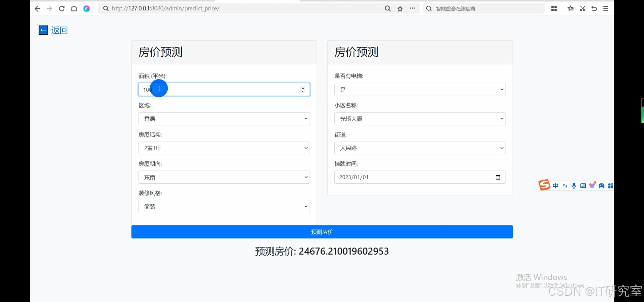Click the scissors screenshot tool icon
This screenshot has height=302, width=644.
(583, 8)
